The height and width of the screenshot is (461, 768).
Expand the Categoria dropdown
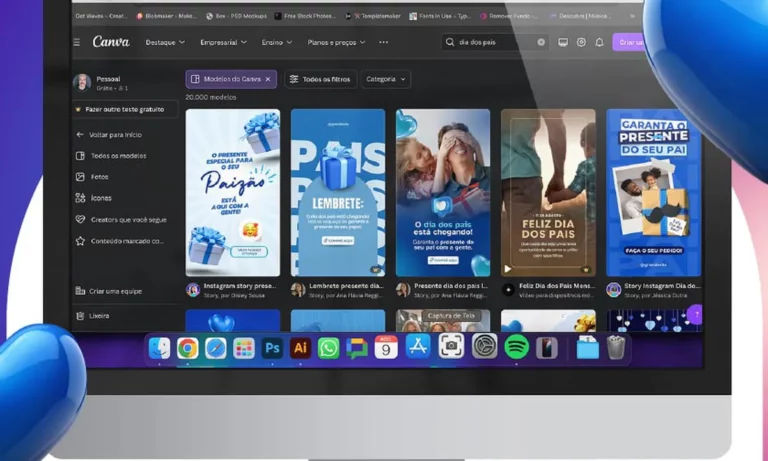[x=385, y=79]
